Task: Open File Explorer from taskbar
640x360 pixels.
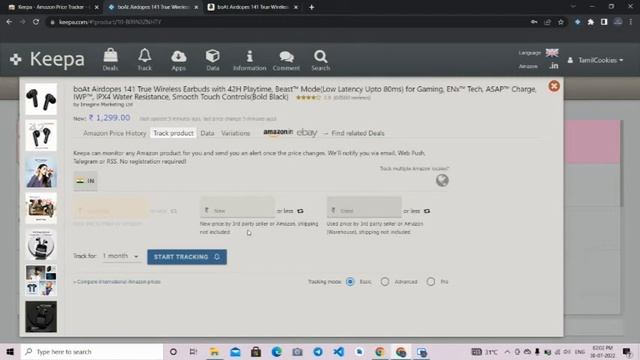Action: coord(214,351)
